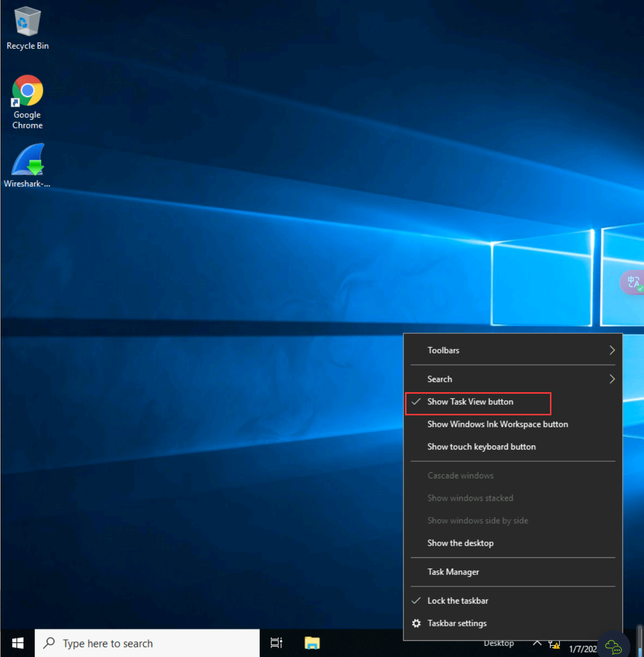Image resolution: width=644 pixels, height=657 pixels.
Task: Click the gear icon beside Taskbar settings
Action: click(416, 623)
